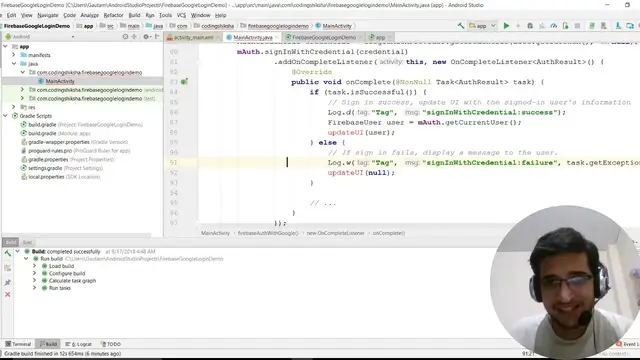Open the Logcat tool window
The width and height of the screenshot is (640, 360).
click(x=78, y=344)
